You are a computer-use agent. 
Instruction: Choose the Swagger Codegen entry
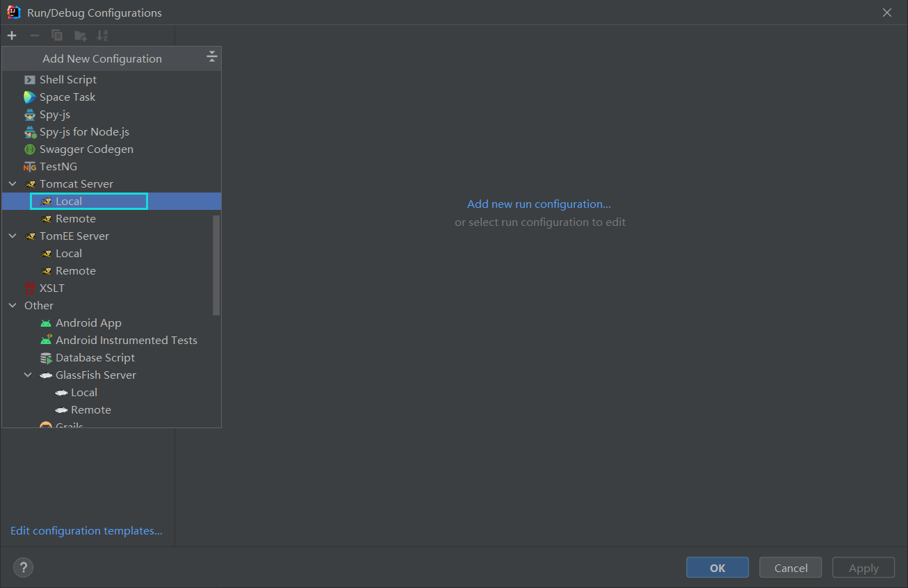coord(111,149)
